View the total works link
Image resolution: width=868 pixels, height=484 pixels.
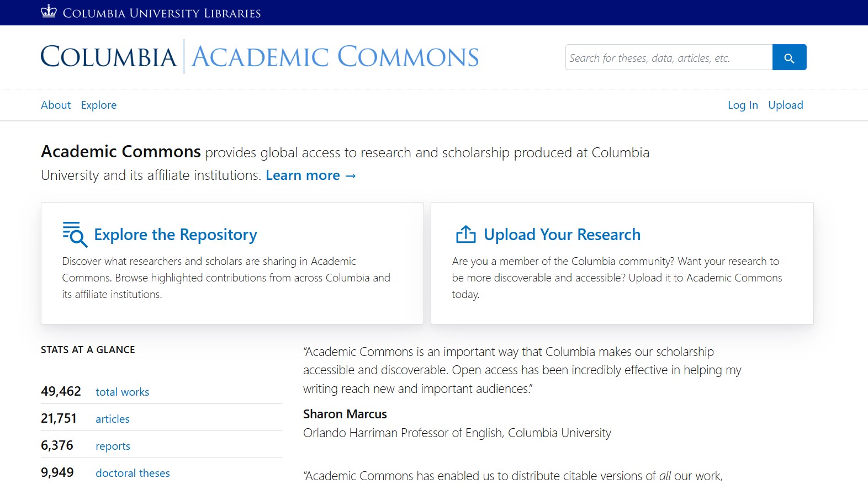point(122,392)
